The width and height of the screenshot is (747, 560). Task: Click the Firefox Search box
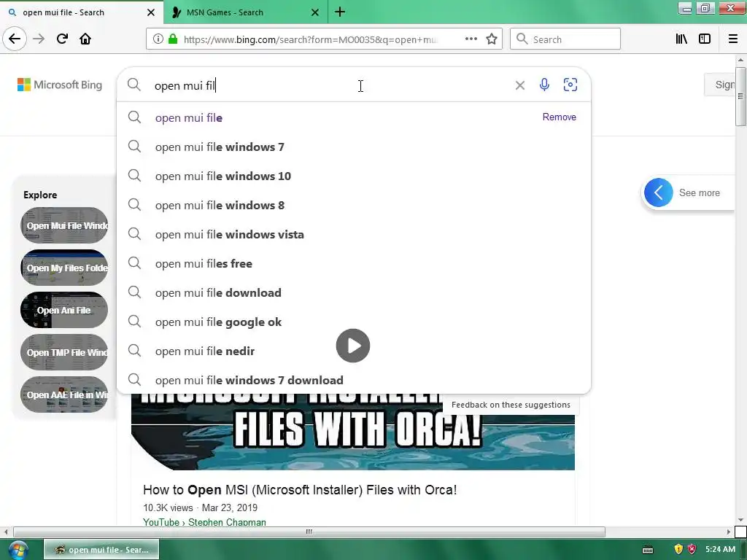pyautogui.click(x=565, y=39)
